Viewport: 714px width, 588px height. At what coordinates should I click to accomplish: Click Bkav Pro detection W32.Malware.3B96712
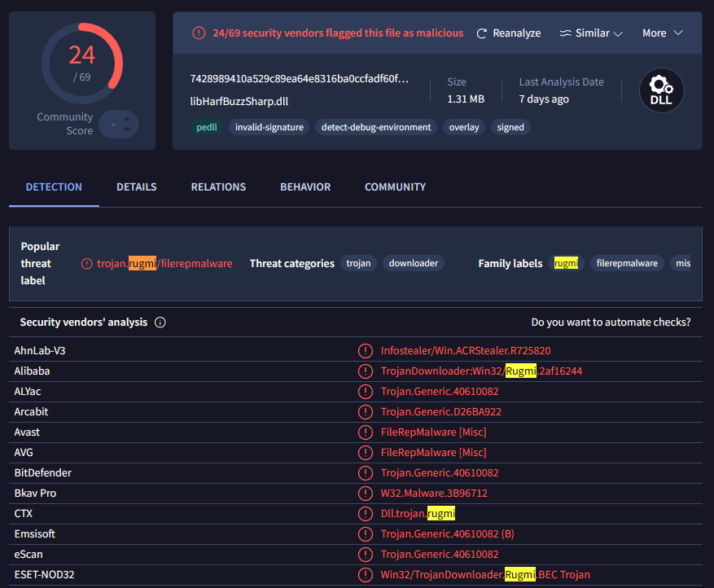coord(434,494)
